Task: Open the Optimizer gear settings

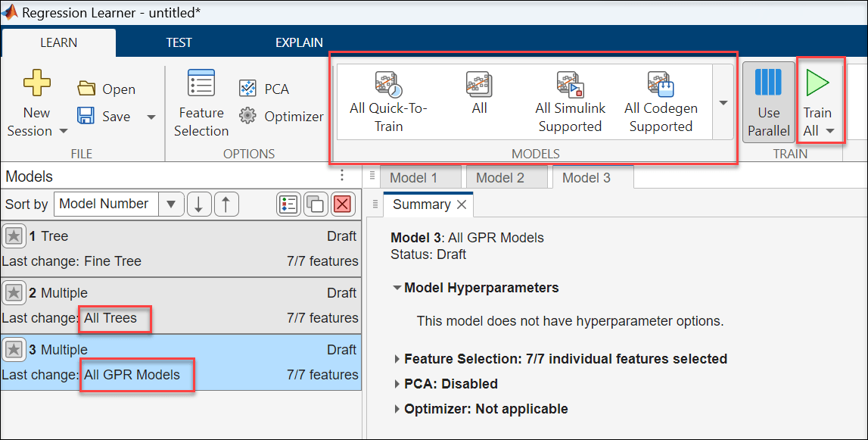Action: click(x=247, y=117)
